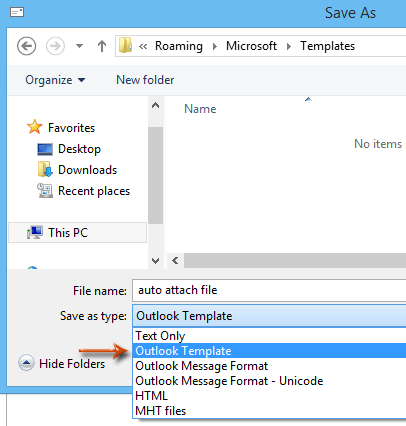Viewport: 406px width, 426px height.
Task: Click the Favorites star icon
Action: 34,127
